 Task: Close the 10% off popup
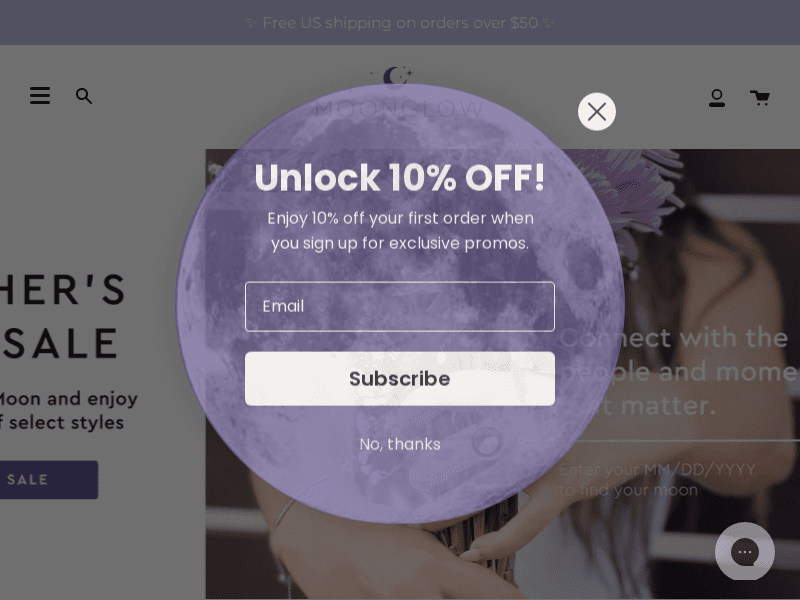click(596, 111)
